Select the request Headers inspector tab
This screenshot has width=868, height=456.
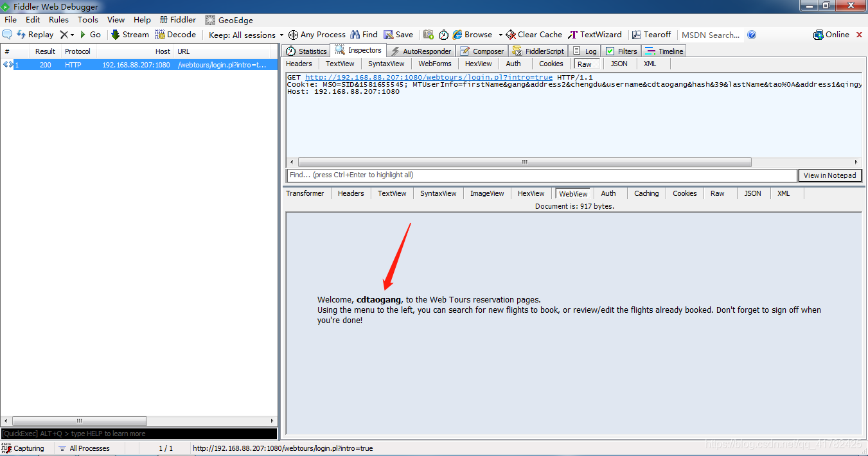[x=299, y=64]
